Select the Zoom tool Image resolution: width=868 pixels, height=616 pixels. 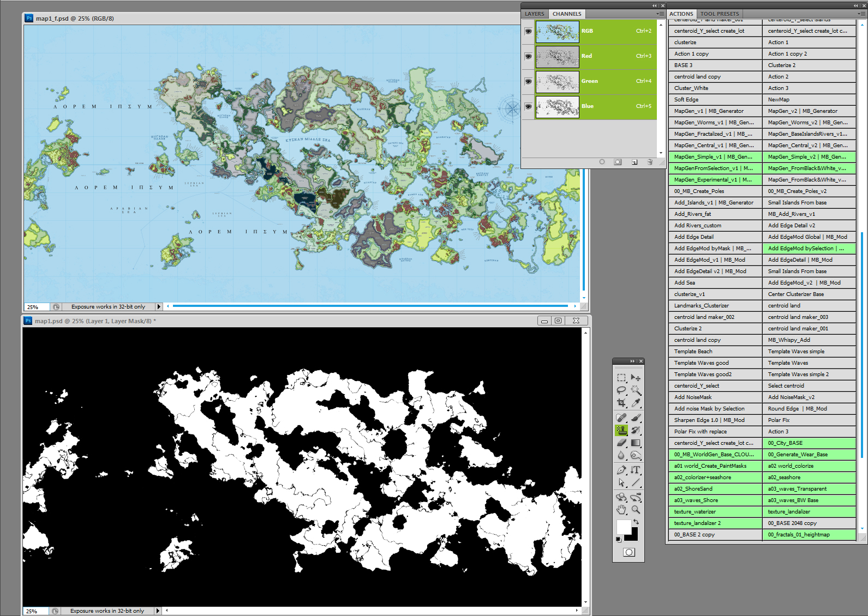[x=636, y=510]
